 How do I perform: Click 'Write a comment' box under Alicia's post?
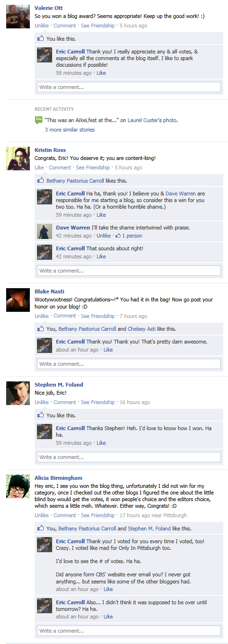[x=129, y=631]
